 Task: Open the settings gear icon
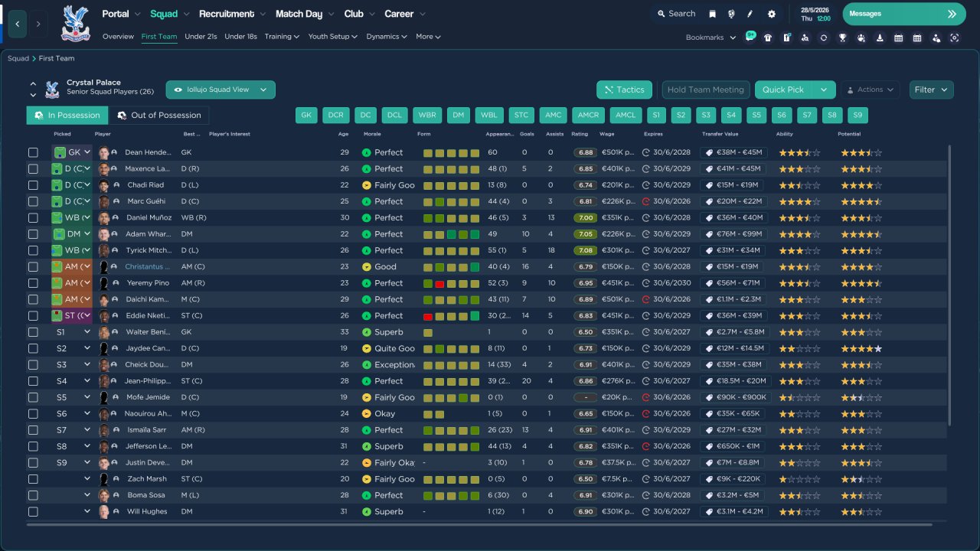(x=771, y=14)
